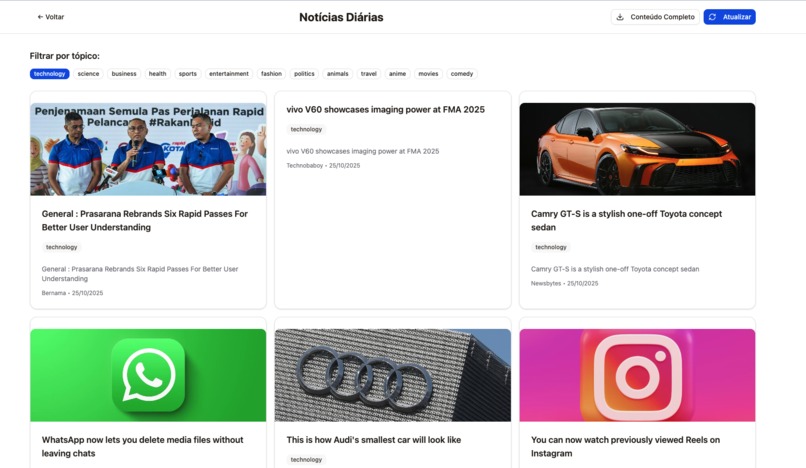This screenshot has width=806, height=468.
Task: Open the orange Camry GT-S car image
Action: 637,149
